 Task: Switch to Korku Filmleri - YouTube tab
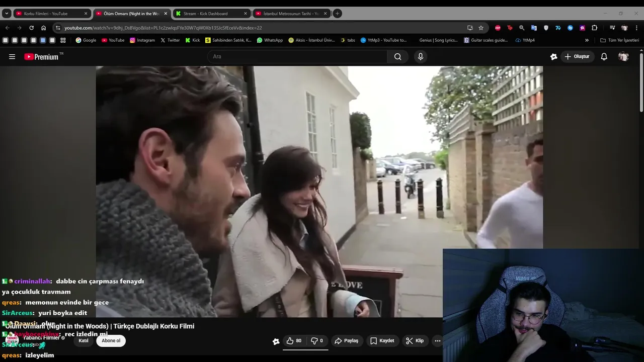(x=51, y=14)
